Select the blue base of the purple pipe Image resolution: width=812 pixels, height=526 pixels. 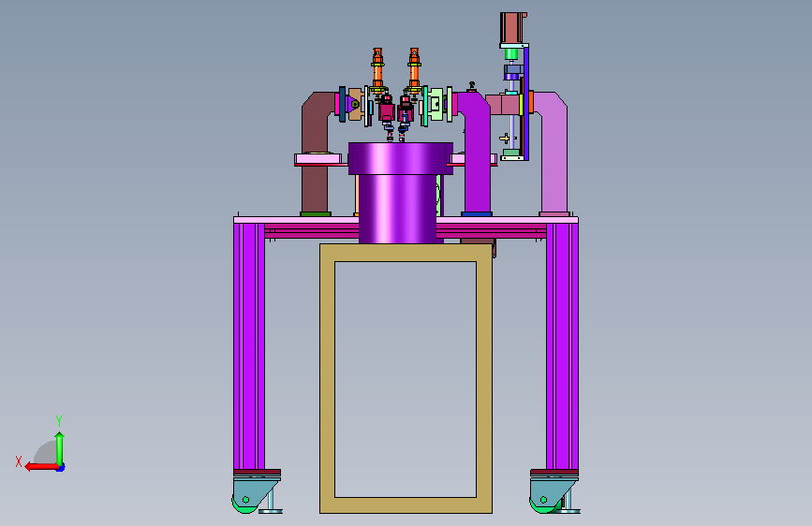tap(477, 213)
